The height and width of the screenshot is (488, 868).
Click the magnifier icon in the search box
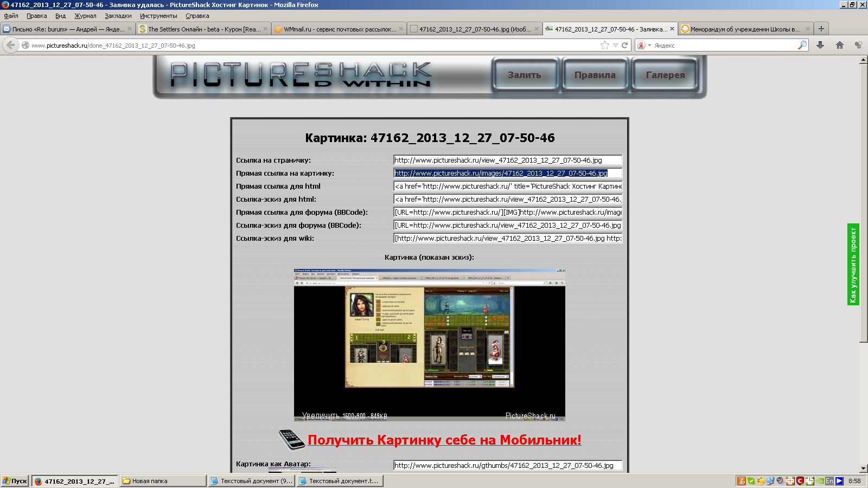[802, 45]
